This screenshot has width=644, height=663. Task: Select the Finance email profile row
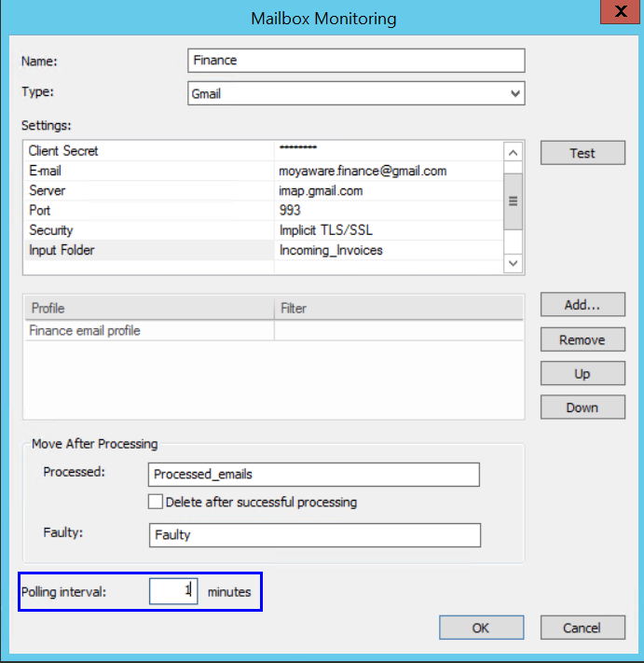149,331
